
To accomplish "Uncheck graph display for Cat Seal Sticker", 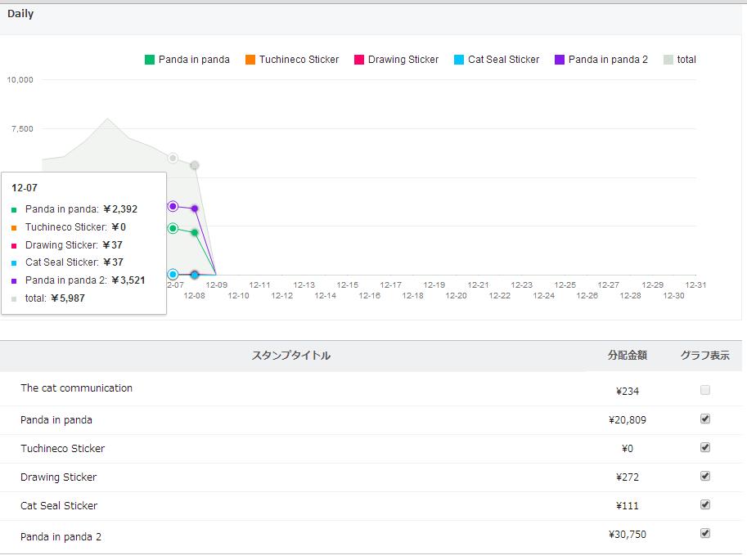I will click(705, 504).
